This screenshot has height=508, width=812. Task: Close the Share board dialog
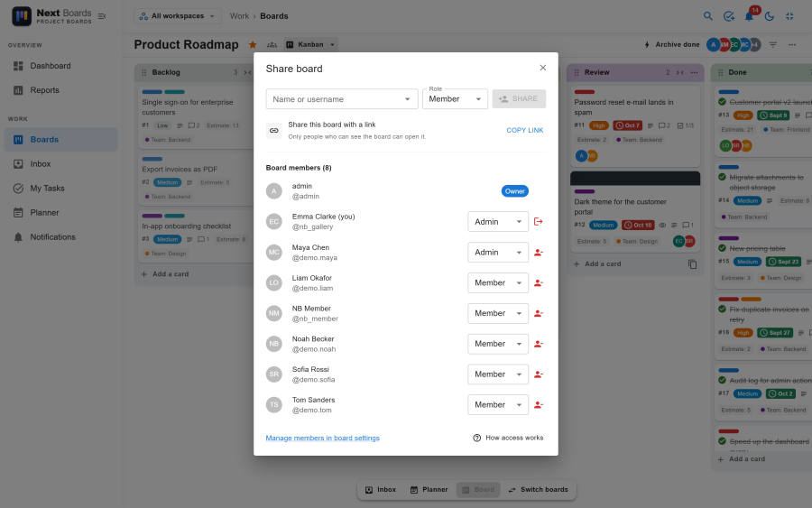point(543,68)
